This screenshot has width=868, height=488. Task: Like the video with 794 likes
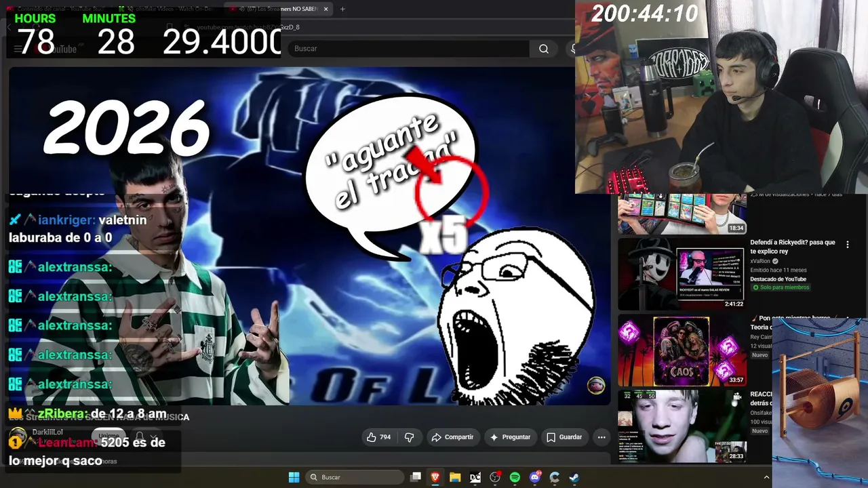click(378, 437)
